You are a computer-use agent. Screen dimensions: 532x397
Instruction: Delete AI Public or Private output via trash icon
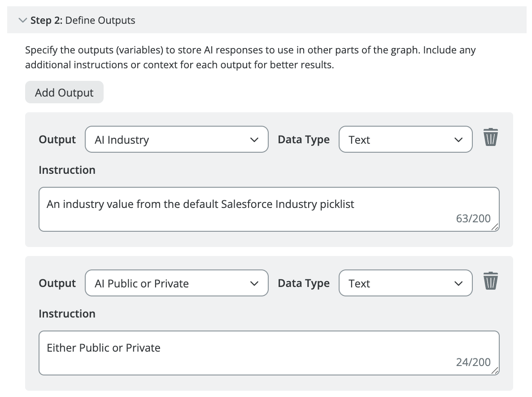pyautogui.click(x=490, y=281)
